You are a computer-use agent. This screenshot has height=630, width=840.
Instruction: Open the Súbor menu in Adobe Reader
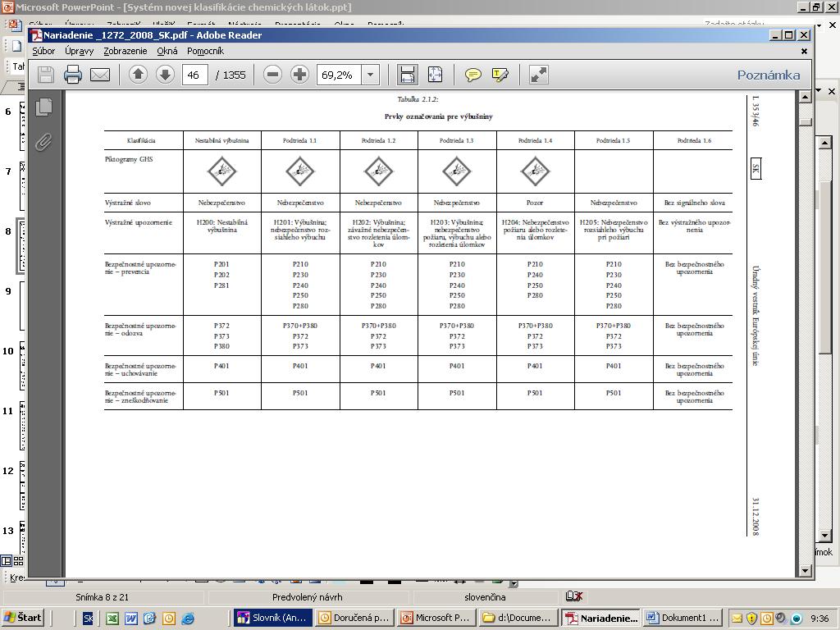point(43,51)
